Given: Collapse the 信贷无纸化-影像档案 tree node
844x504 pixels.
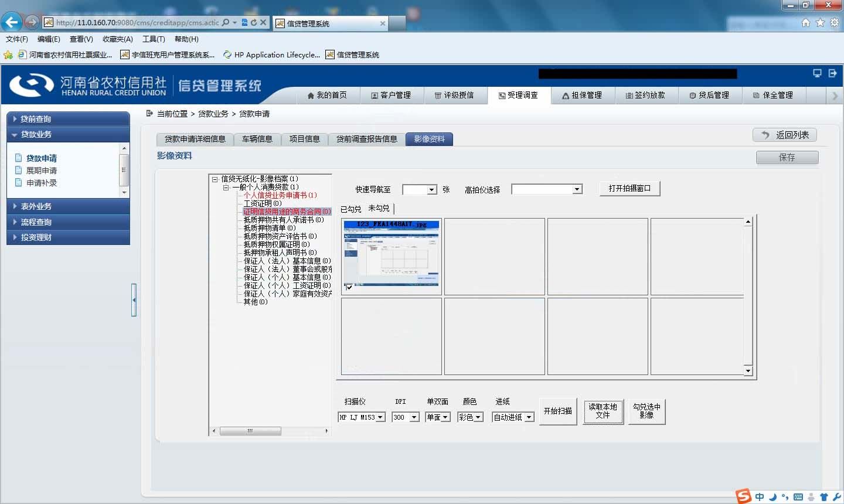Looking at the screenshot, I should pos(215,179).
